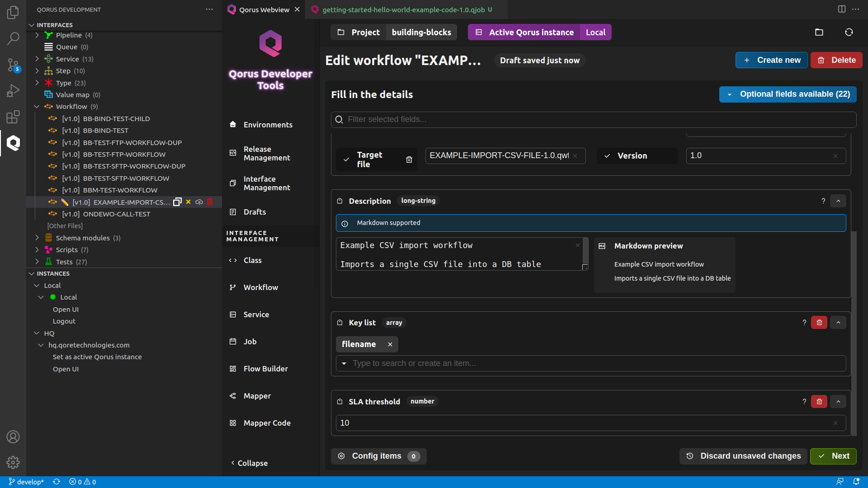Click the refresh icon in webview header
The height and width of the screenshot is (488, 868).
pyautogui.click(x=849, y=32)
